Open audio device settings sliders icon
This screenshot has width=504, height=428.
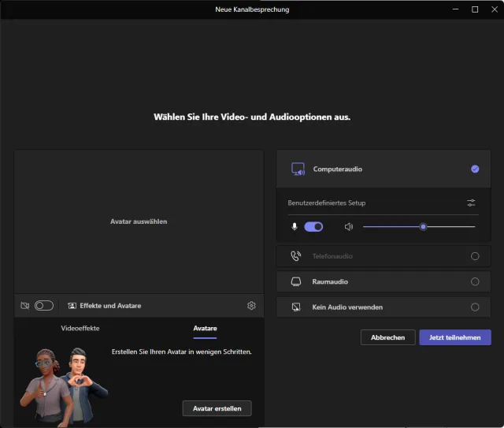click(x=471, y=203)
